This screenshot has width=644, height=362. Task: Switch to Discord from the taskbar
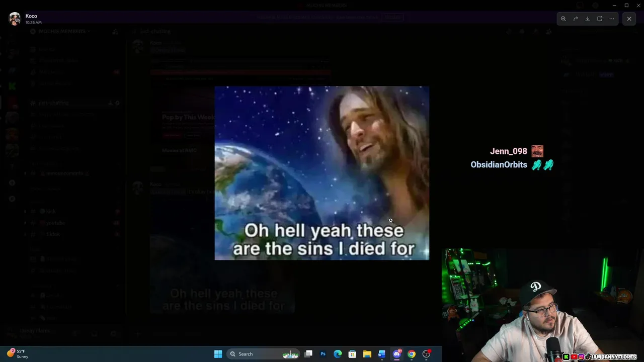(x=397, y=354)
